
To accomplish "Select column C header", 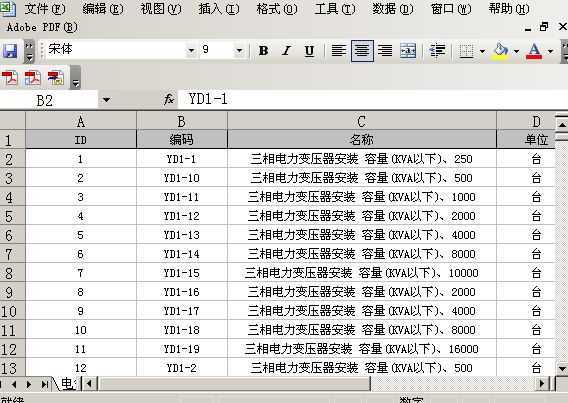I will click(362, 121).
